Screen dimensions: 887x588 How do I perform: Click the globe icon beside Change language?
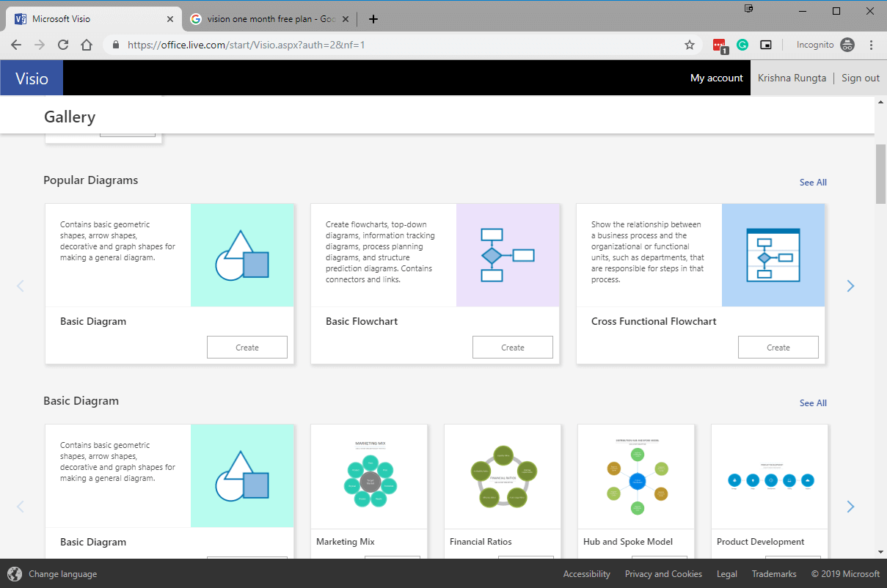(x=15, y=574)
